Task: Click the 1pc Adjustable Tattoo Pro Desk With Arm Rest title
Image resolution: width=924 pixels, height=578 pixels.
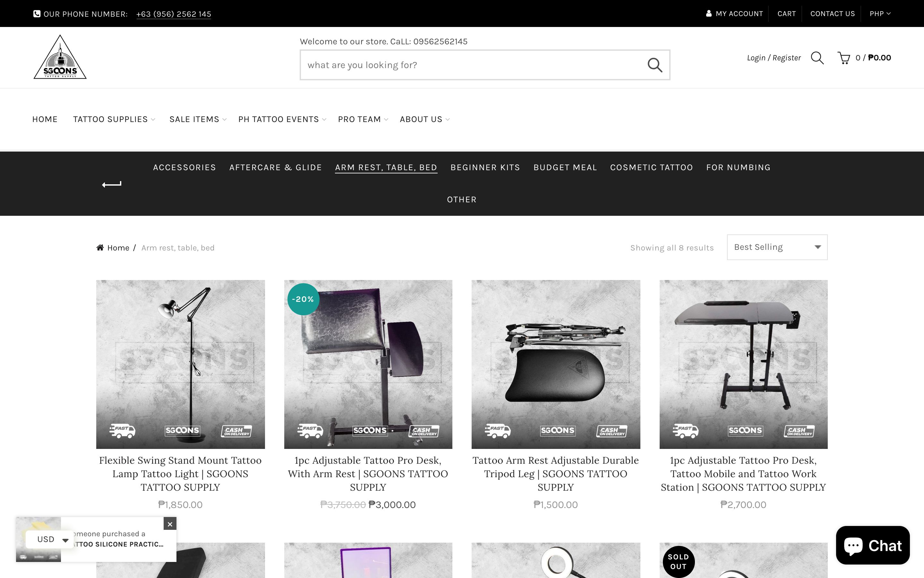Action: pyautogui.click(x=368, y=474)
